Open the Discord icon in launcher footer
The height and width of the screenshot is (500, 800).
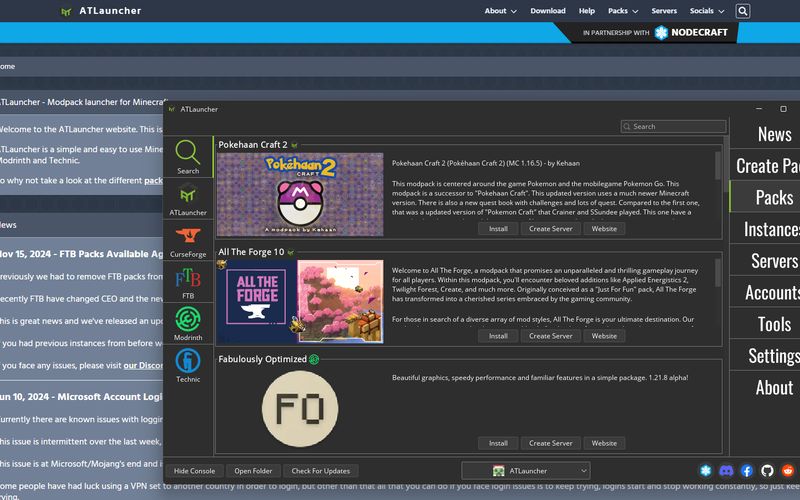[726, 470]
